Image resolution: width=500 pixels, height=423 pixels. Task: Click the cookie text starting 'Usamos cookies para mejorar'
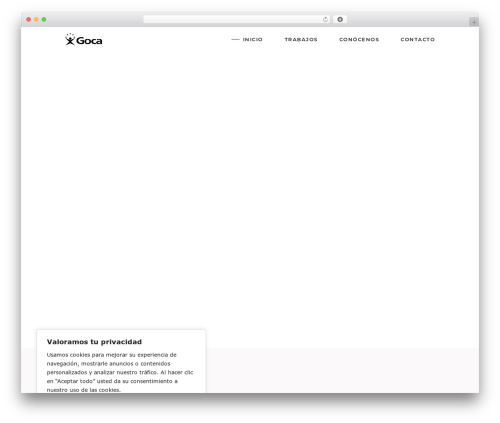coord(120,372)
